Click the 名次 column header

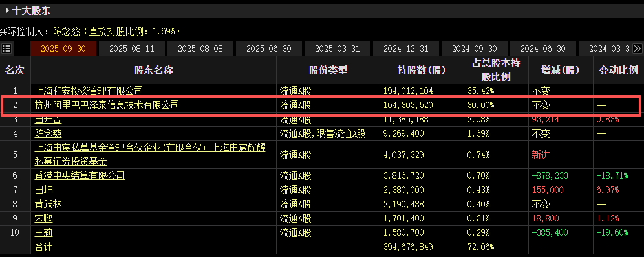click(15, 70)
